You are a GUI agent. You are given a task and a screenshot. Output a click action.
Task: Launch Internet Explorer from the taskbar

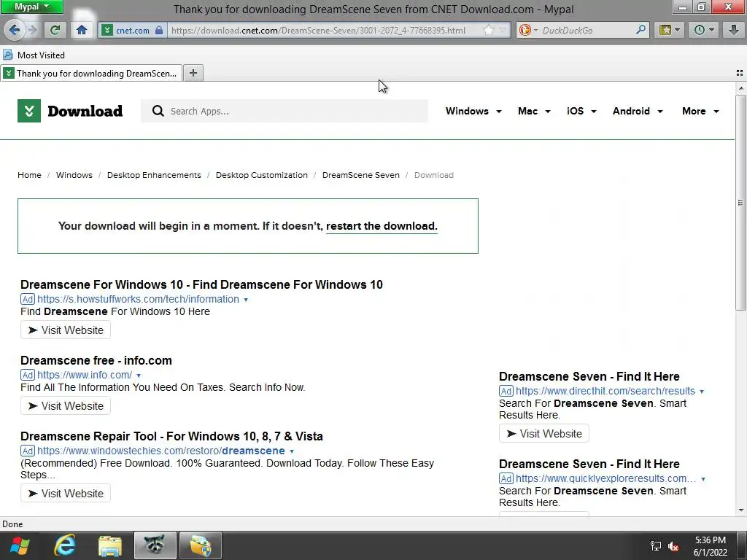point(65,545)
